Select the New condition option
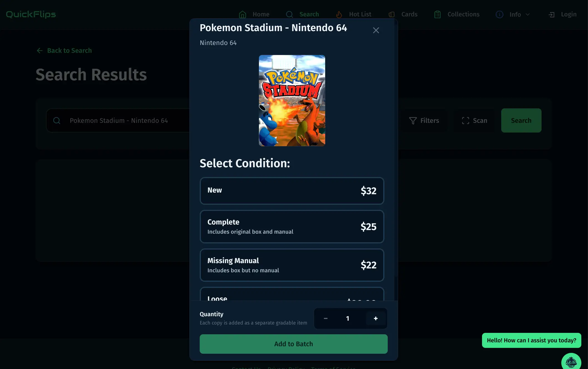588x369 pixels. tap(292, 191)
